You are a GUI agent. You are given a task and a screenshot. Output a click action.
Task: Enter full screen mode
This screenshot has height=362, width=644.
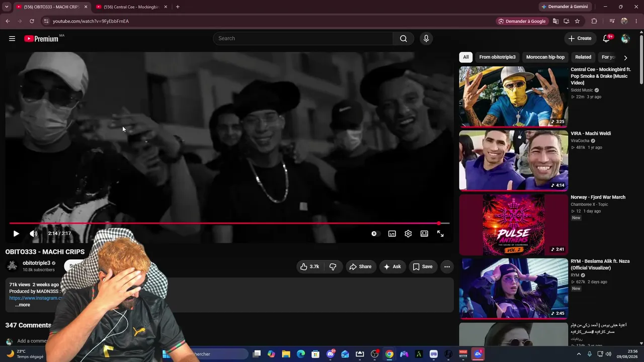pyautogui.click(x=440, y=234)
